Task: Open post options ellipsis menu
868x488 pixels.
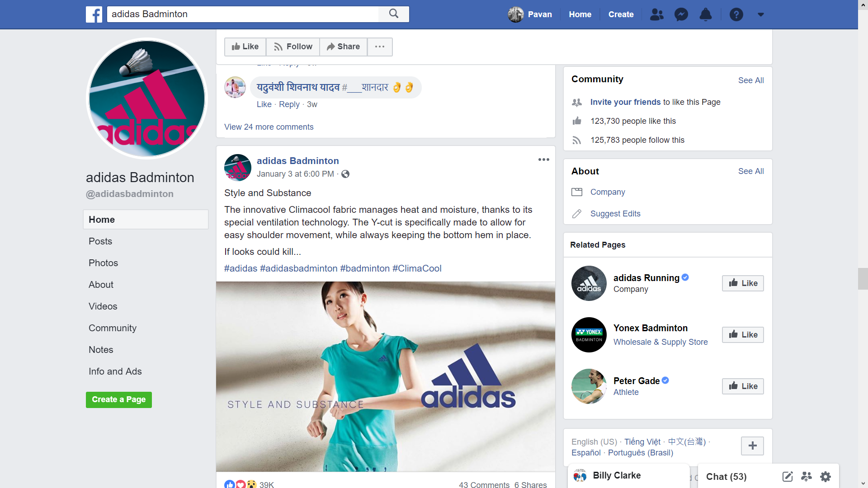Action: tap(543, 160)
